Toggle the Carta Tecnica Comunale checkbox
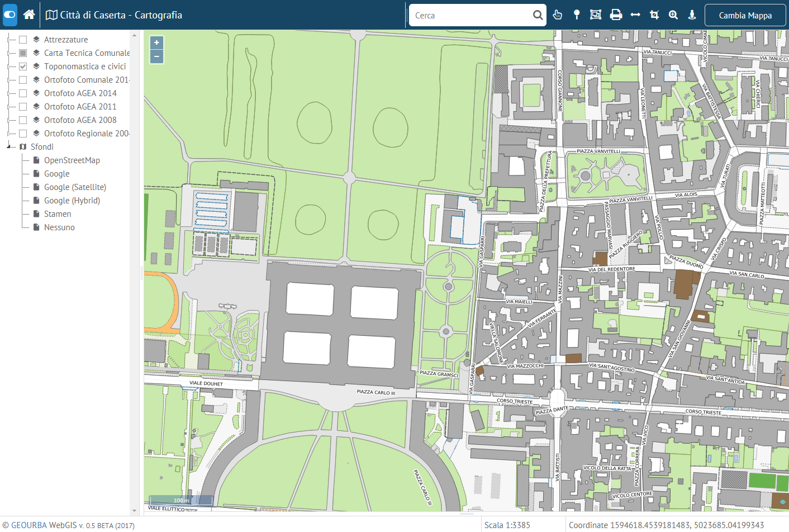789x532 pixels. tap(23, 53)
